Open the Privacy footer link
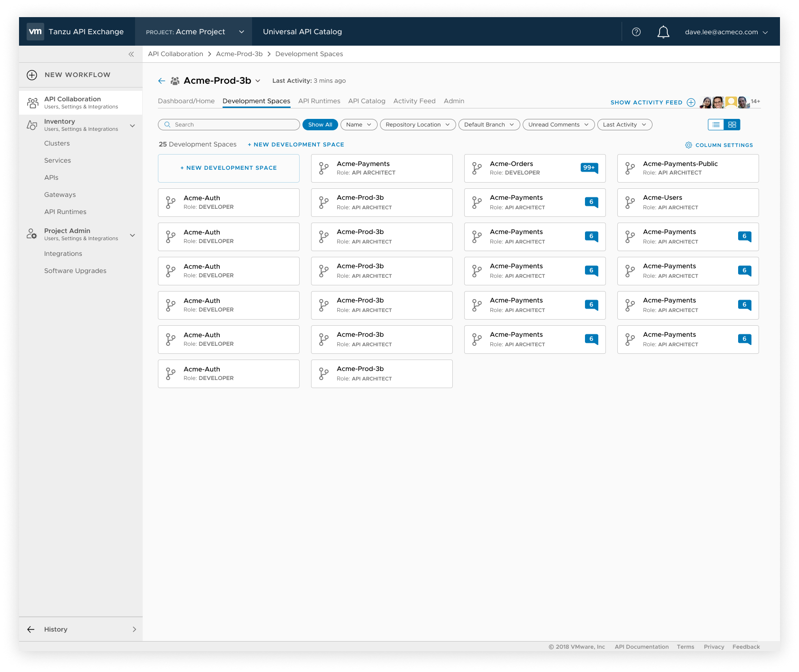The height and width of the screenshot is (672, 799). click(x=714, y=647)
